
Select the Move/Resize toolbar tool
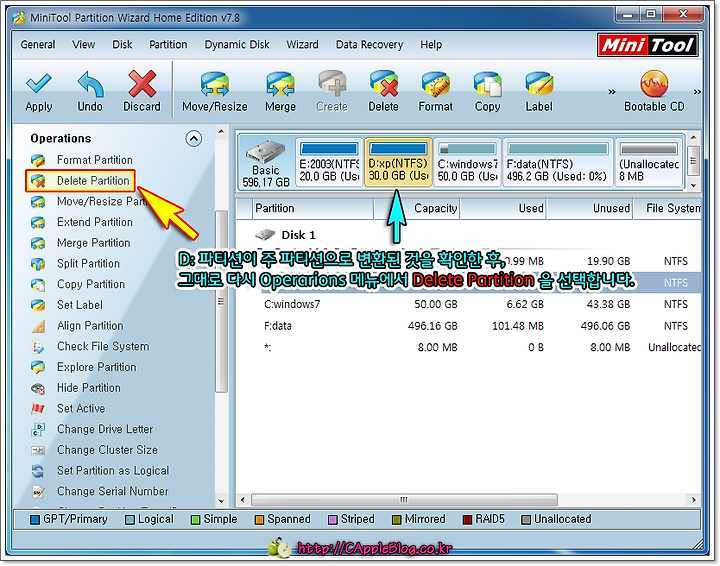point(214,92)
